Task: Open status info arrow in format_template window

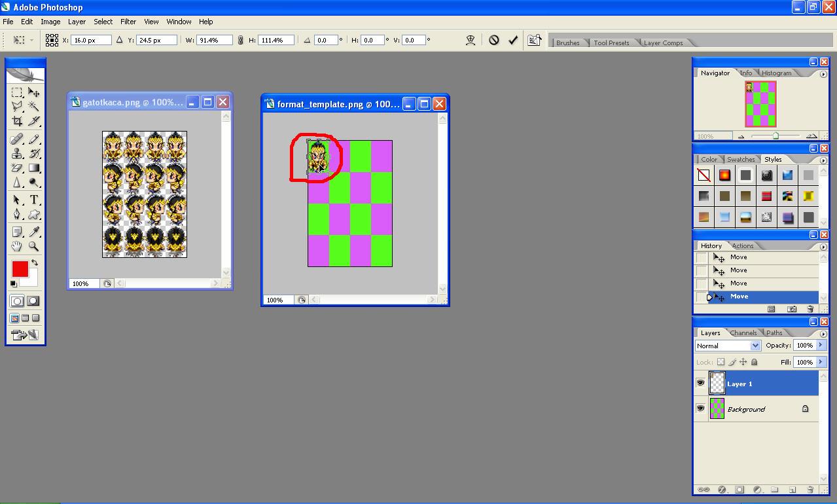Action: tap(301, 300)
